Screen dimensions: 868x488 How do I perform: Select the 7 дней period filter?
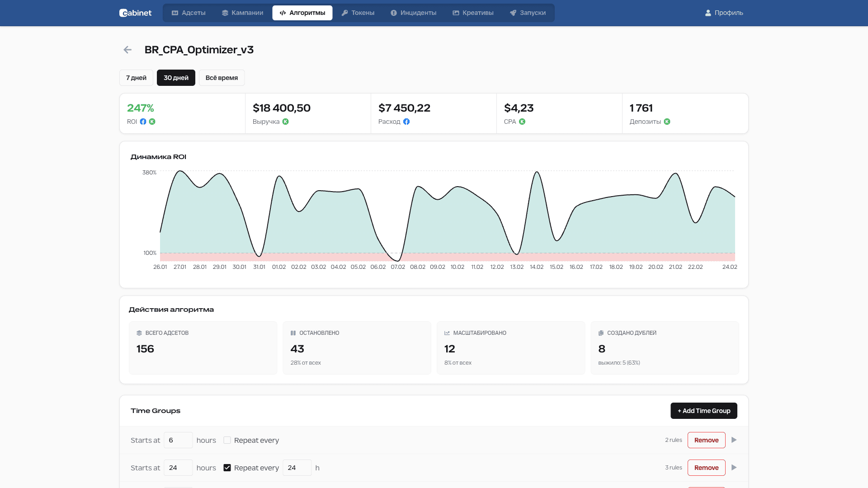(136, 78)
